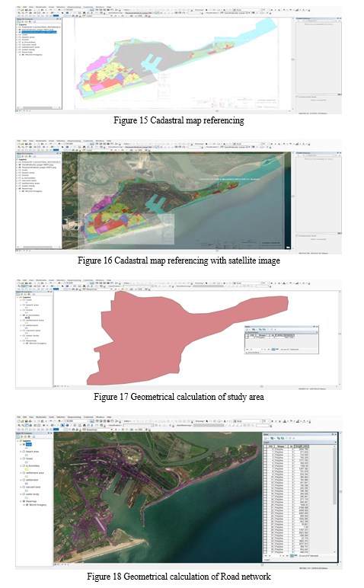Click the Save icon in Figure 18 toolbar
This screenshot has height=588, width=364.
pyautogui.click(x=26, y=421)
